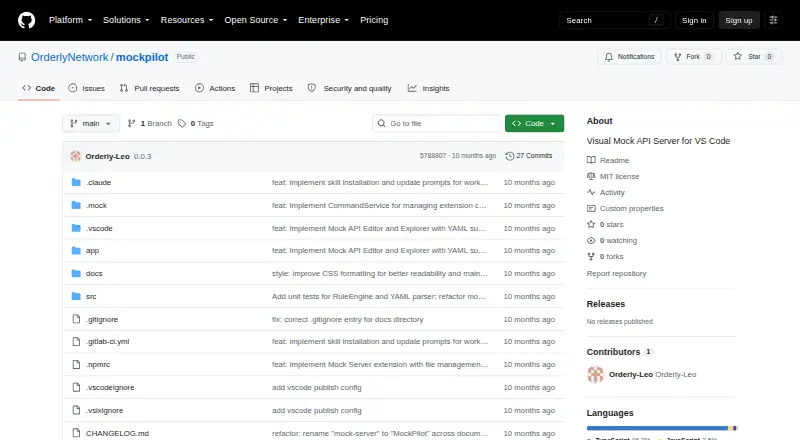Click Report repository link

(616, 274)
